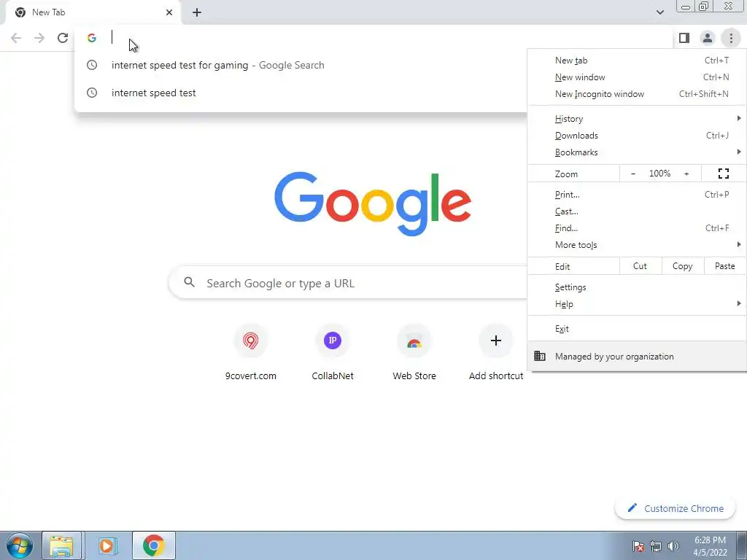Expand the History submenu
The image size is (747, 560).
pos(637,119)
